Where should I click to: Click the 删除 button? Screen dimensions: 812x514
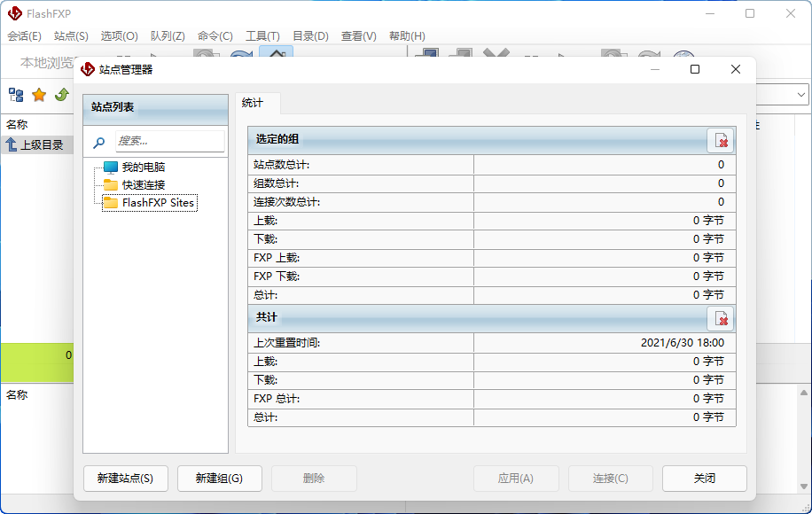pyautogui.click(x=314, y=479)
